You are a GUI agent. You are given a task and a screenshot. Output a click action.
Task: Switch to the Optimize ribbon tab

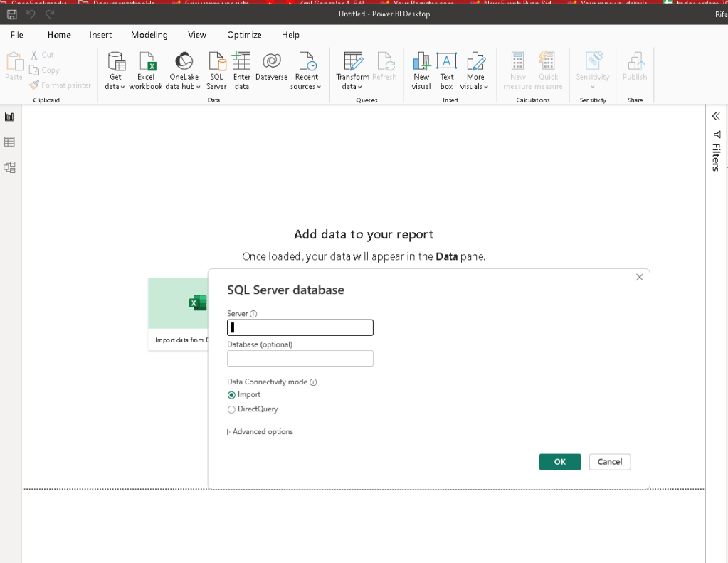tap(244, 35)
